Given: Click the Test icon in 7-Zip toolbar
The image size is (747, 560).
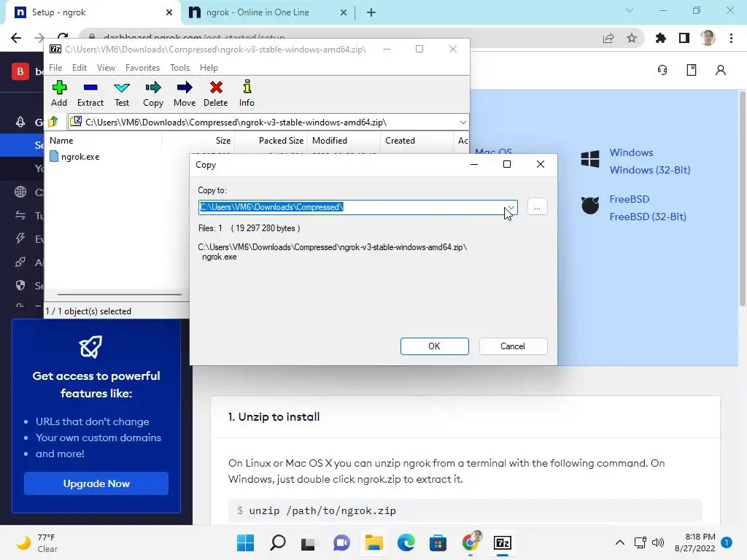Looking at the screenshot, I should coord(122,93).
